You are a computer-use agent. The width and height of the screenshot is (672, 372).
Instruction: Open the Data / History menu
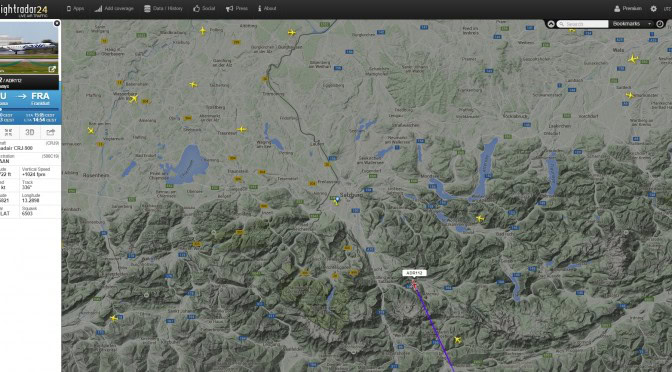point(163,9)
